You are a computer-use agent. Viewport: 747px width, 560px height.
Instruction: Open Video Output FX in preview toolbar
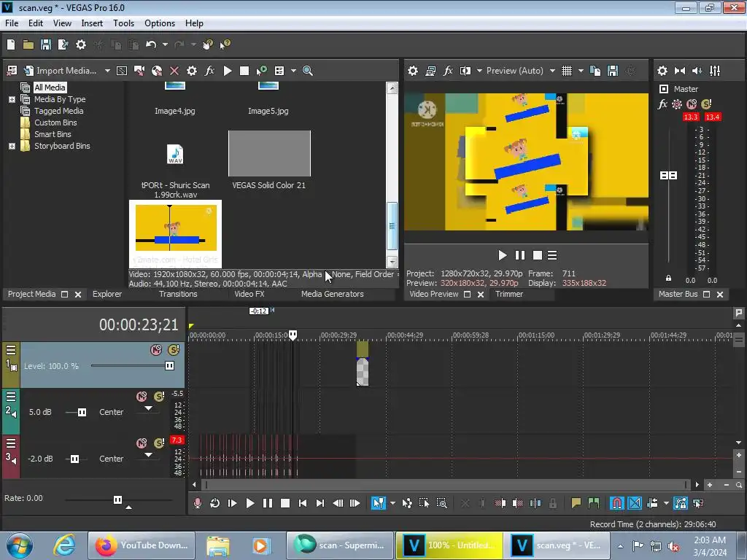[x=448, y=71]
